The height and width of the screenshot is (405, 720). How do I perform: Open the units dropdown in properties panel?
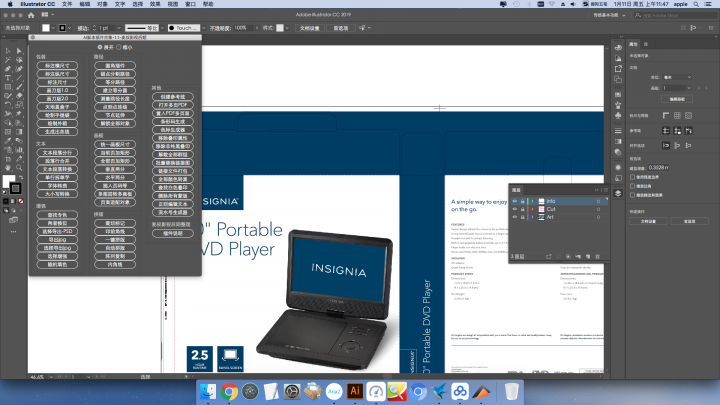point(675,76)
